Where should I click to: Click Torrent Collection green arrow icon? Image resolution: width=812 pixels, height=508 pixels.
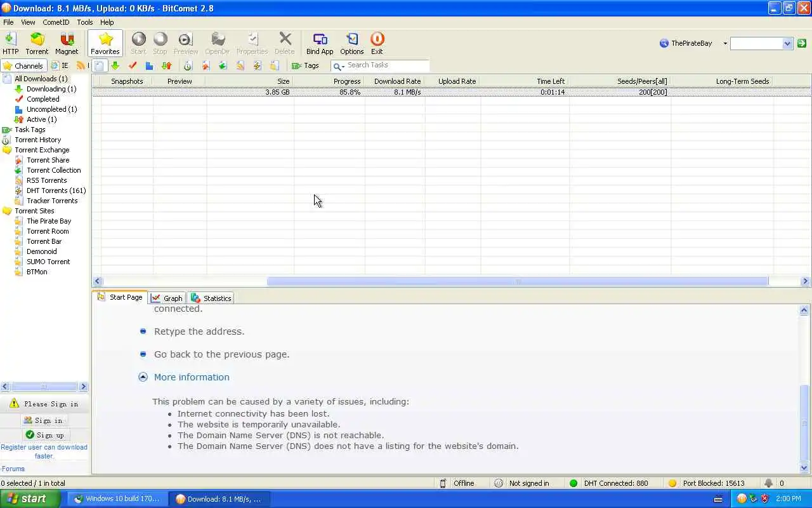click(223, 65)
